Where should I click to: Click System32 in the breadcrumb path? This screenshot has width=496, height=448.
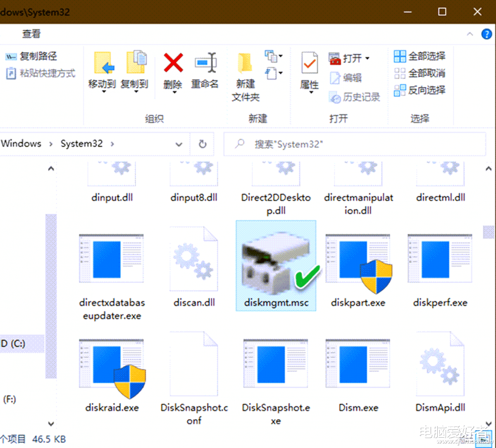(81, 144)
